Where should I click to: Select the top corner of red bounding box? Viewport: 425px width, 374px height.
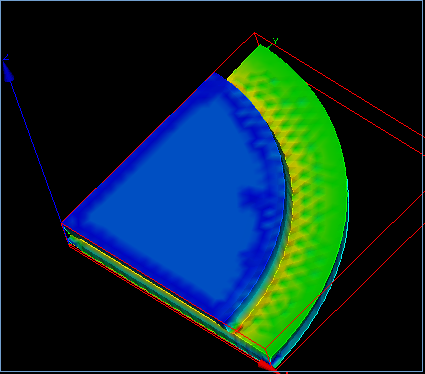click(x=255, y=33)
